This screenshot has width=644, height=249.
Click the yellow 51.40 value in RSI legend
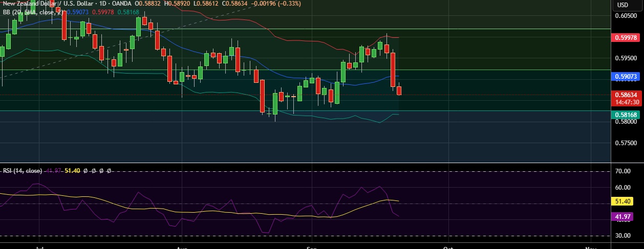[72, 171]
